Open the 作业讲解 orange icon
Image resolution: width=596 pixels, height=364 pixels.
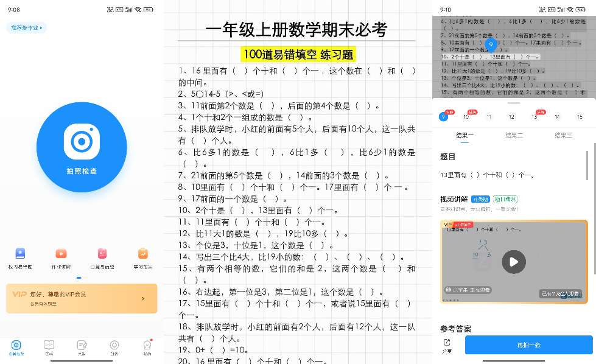(61, 254)
